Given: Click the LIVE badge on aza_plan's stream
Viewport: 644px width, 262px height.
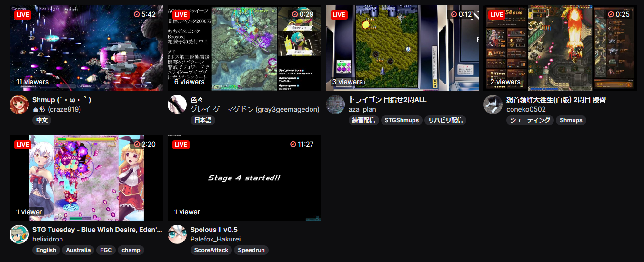Looking at the screenshot, I should click(339, 14).
